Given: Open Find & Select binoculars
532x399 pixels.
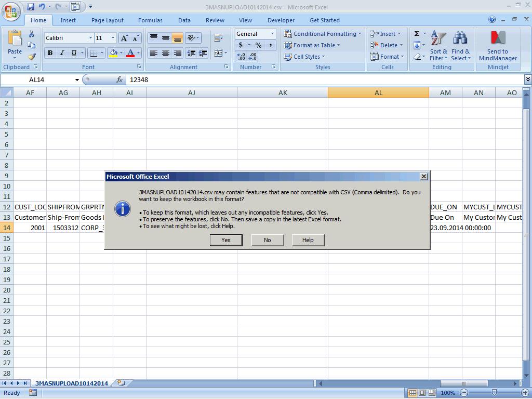Looking at the screenshot, I should coord(461,46).
